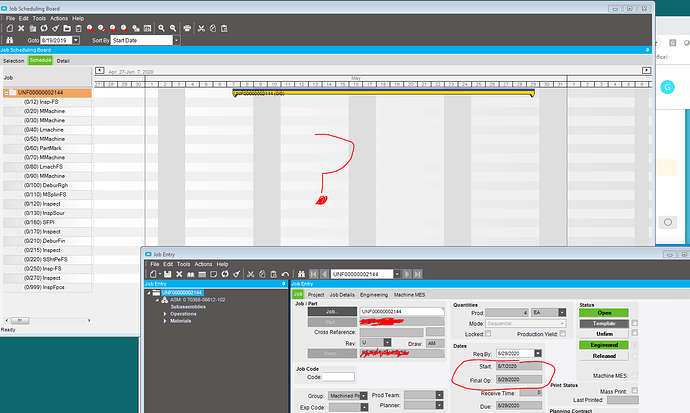Switch to the Detail tab
The image size is (690, 413).
[x=63, y=61]
